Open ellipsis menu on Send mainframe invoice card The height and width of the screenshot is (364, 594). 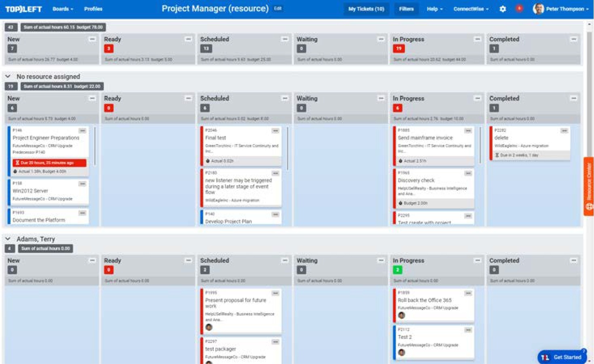468,131
